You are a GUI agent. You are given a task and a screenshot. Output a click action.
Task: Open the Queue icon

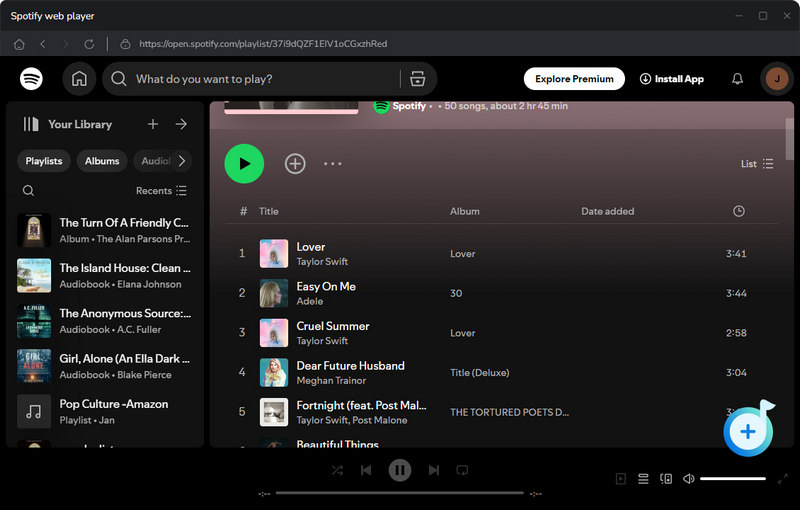coord(643,479)
